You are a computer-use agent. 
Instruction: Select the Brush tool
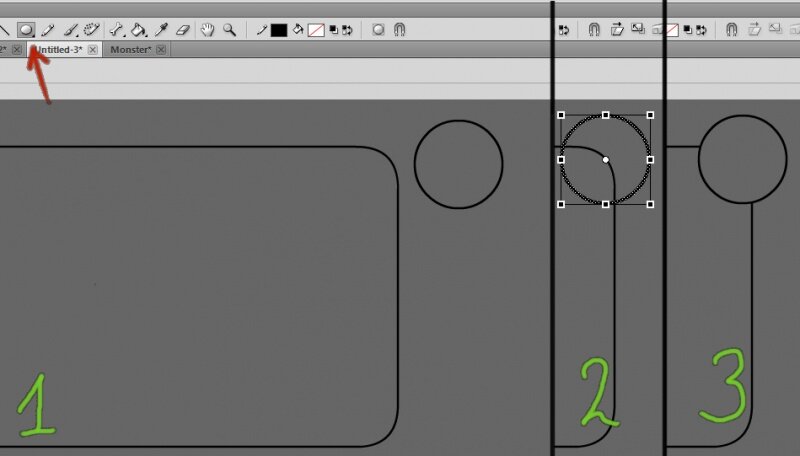(69, 30)
